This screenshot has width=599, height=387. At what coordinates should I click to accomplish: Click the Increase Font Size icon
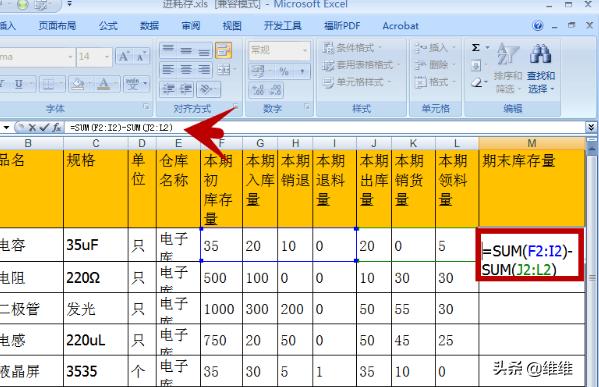(124, 57)
